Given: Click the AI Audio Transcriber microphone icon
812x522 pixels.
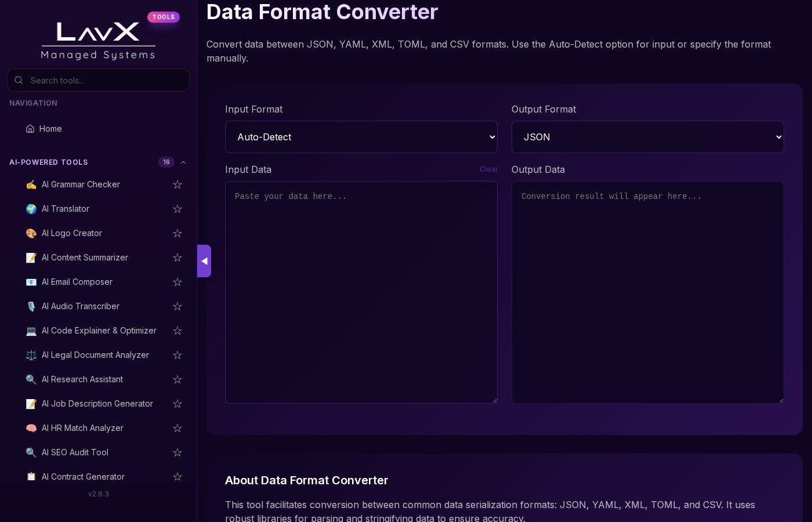Looking at the screenshot, I should pos(31,306).
